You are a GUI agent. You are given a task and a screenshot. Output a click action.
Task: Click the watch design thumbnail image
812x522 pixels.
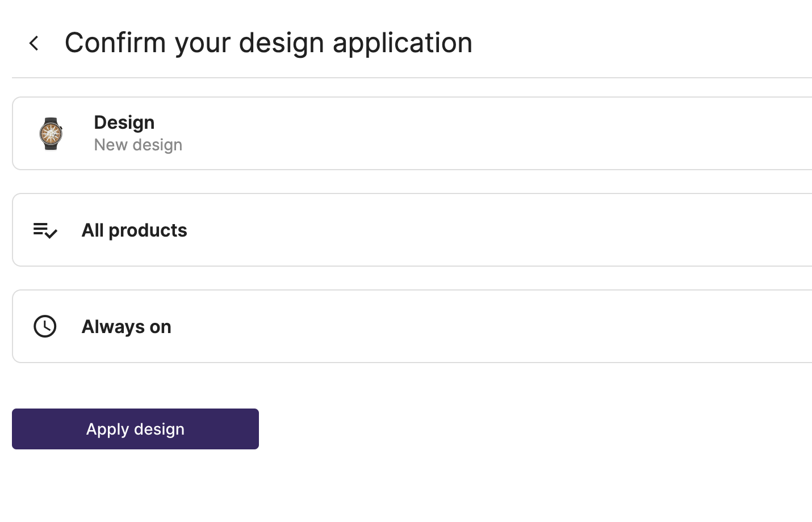coord(51,134)
